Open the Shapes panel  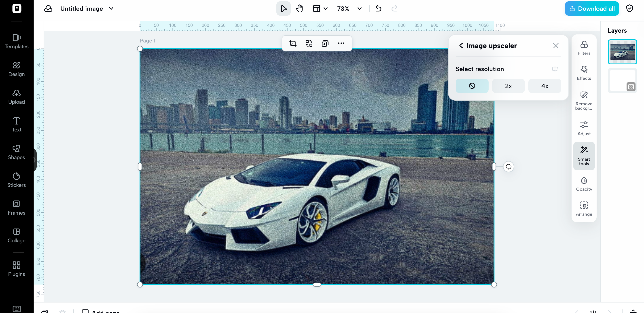tap(17, 152)
